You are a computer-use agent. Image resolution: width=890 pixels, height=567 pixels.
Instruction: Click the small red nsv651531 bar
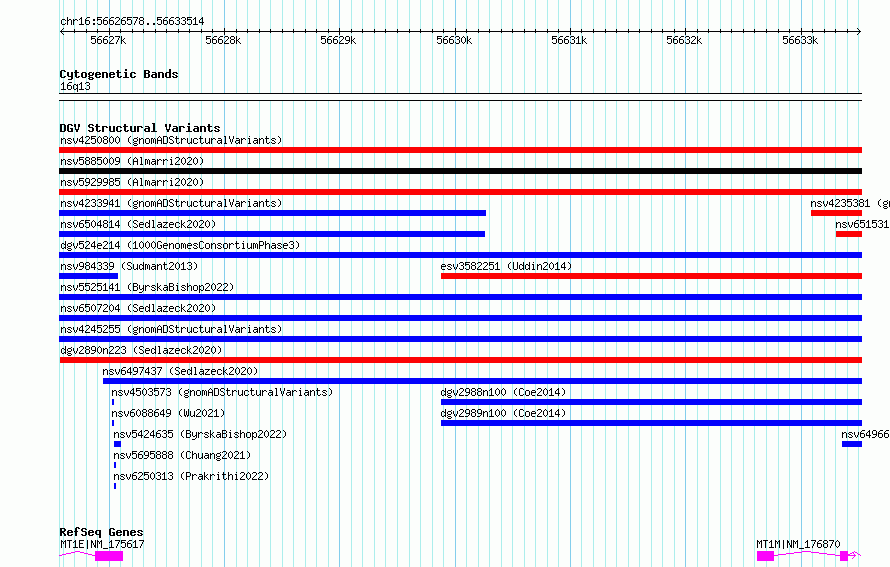click(849, 234)
